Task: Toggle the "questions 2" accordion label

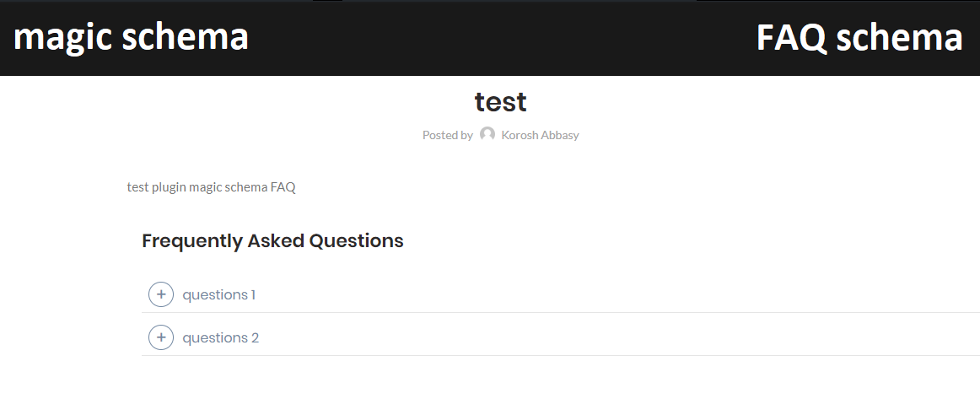Action: click(x=221, y=338)
